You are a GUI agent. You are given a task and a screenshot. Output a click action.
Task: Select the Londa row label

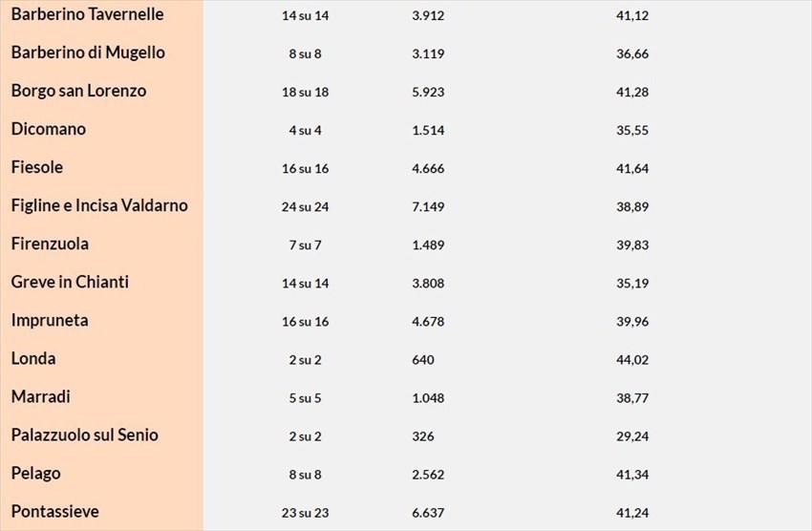(33, 358)
